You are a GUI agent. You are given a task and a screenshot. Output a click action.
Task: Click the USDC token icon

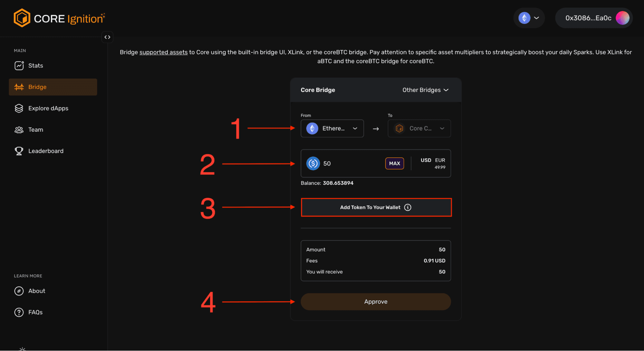click(x=313, y=163)
